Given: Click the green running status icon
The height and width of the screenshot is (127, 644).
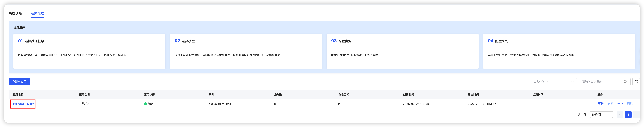Looking at the screenshot, I should pos(145,104).
